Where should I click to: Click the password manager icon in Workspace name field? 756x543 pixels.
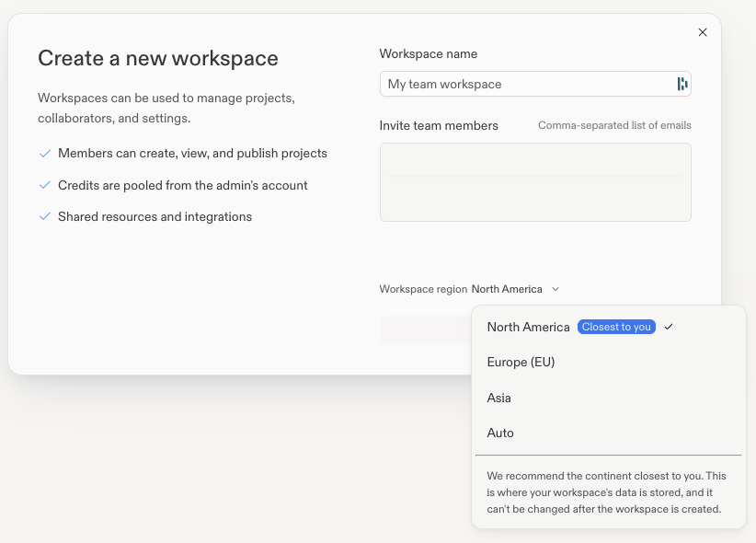point(682,84)
